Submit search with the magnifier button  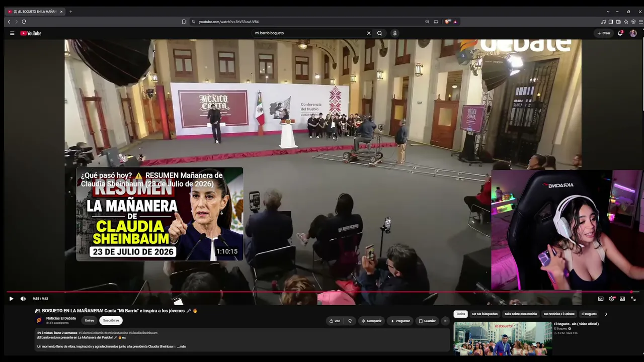click(380, 33)
